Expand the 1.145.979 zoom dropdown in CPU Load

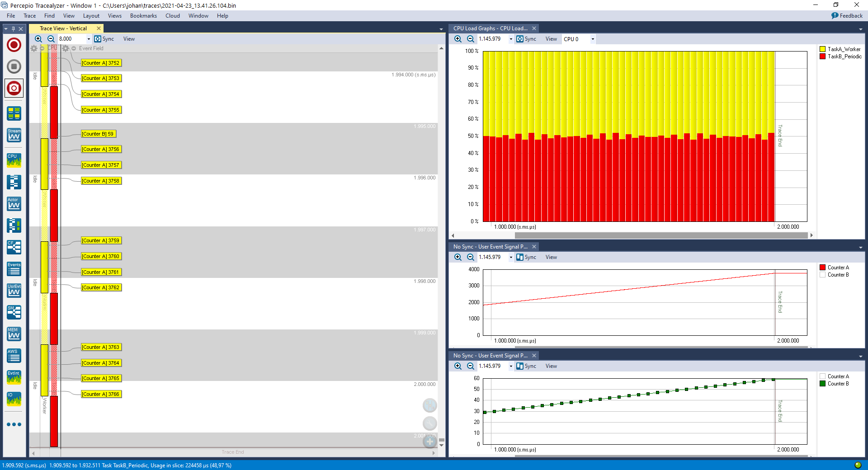511,39
